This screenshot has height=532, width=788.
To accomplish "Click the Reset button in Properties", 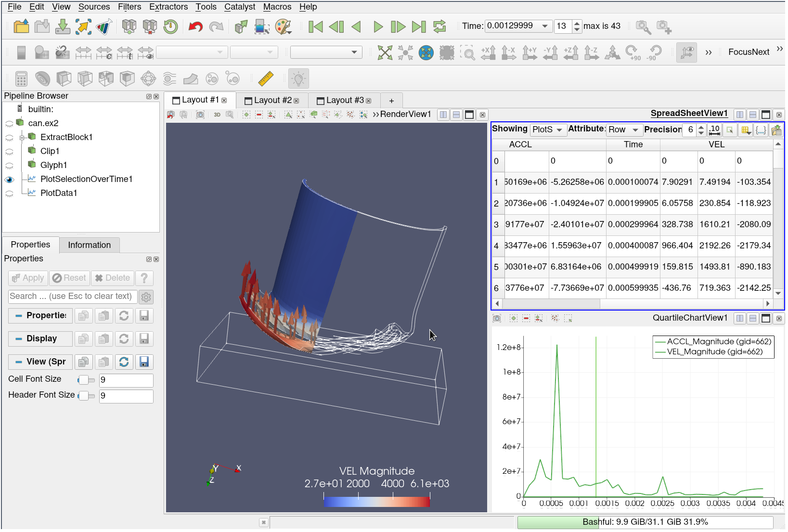I will point(69,278).
